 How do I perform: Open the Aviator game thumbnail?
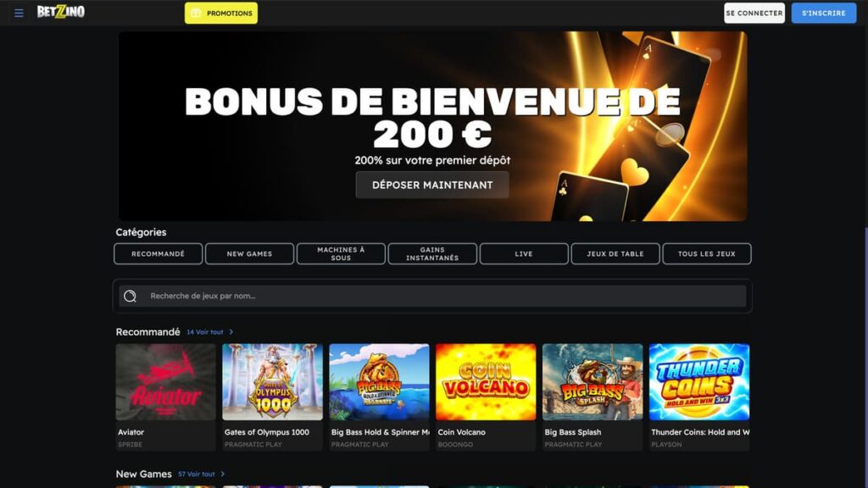click(165, 382)
